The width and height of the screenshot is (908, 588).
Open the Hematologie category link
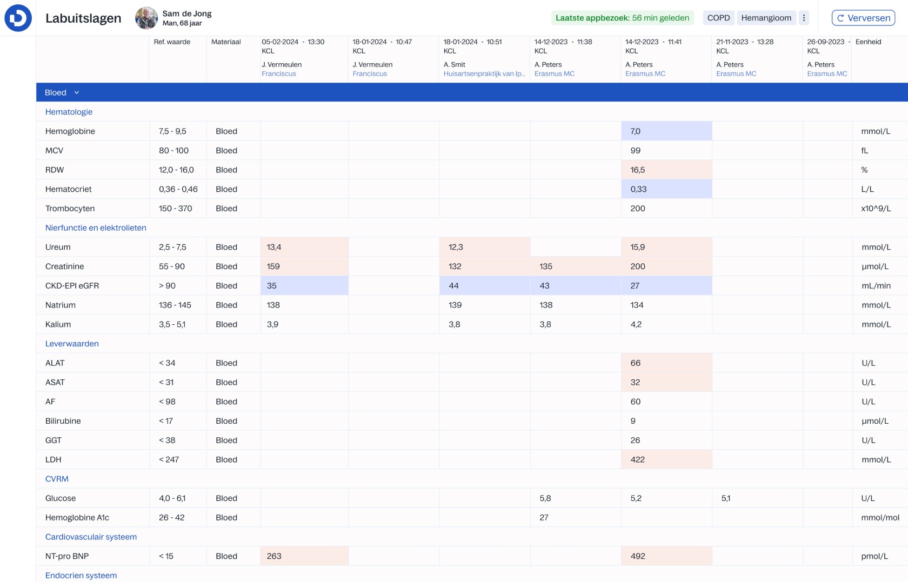pos(69,112)
